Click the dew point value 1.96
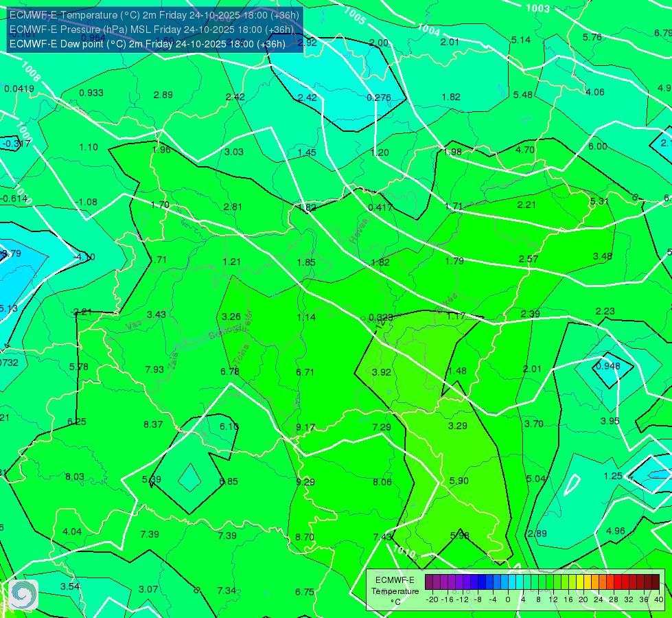 (x=161, y=150)
